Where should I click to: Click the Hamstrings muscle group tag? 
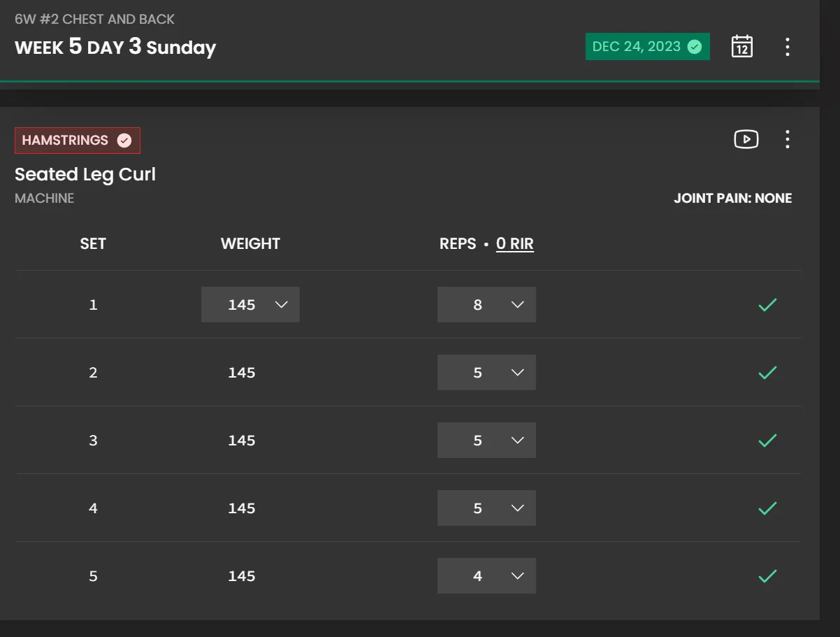77,141
